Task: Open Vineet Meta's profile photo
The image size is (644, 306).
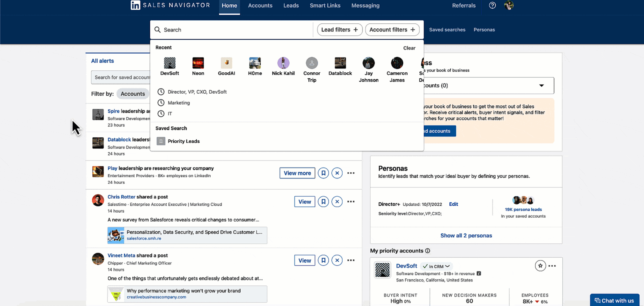Action: coord(98,259)
